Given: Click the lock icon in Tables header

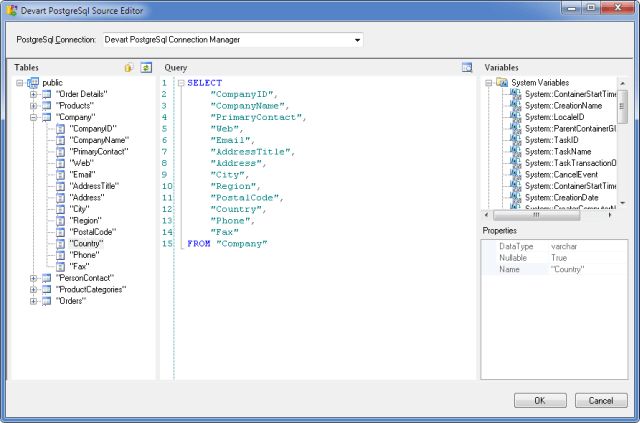Looking at the screenshot, I should (x=129, y=67).
